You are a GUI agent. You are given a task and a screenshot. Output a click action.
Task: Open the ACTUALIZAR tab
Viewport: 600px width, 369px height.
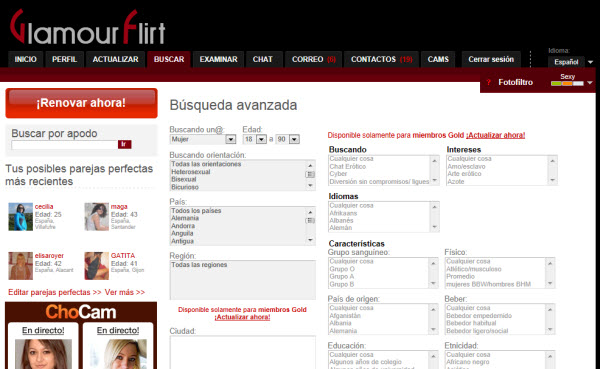(115, 59)
